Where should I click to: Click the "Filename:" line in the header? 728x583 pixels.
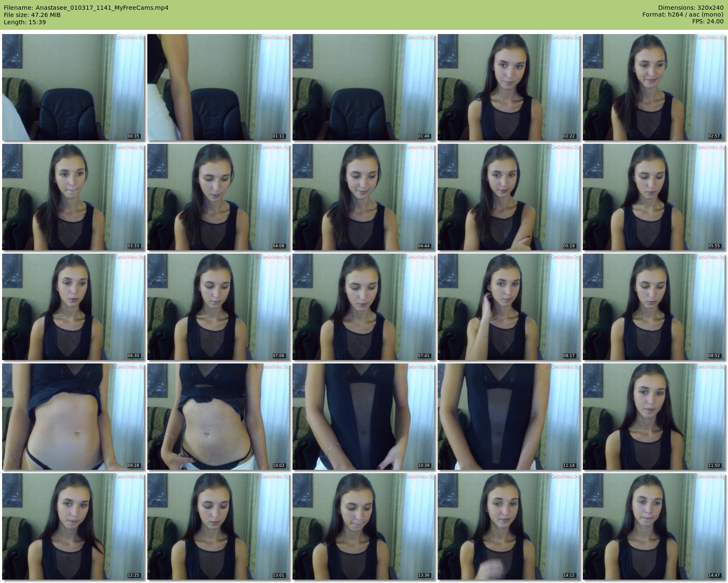coord(86,8)
